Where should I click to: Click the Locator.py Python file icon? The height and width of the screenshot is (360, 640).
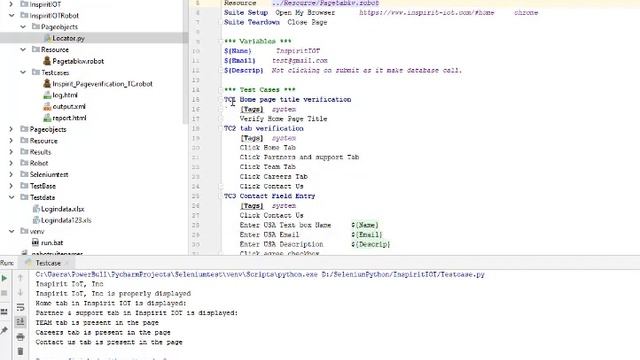pyautogui.click(x=47, y=38)
